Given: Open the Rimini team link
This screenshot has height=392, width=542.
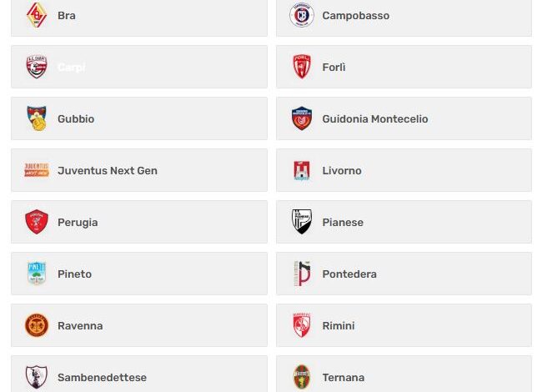Looking at the screenshot, I should pos(339,325).
